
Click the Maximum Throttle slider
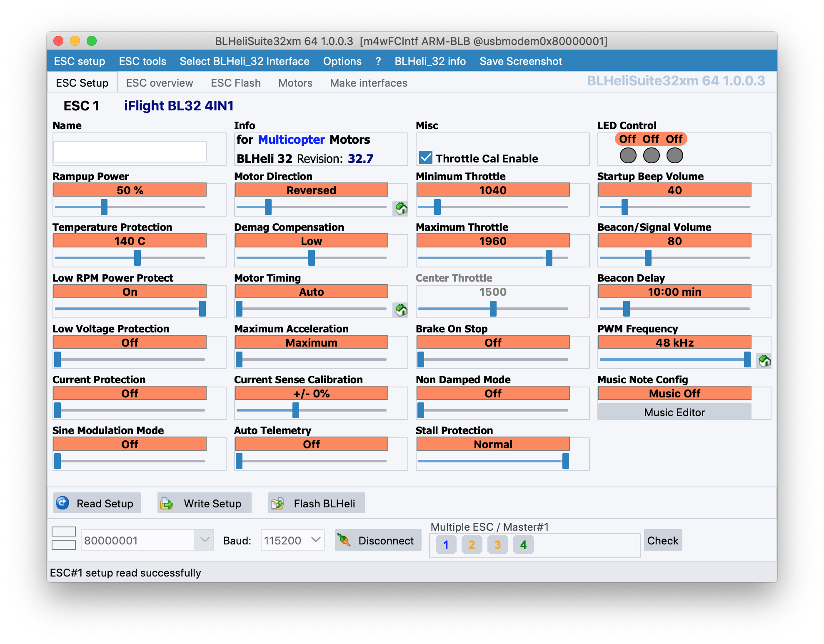493,258
